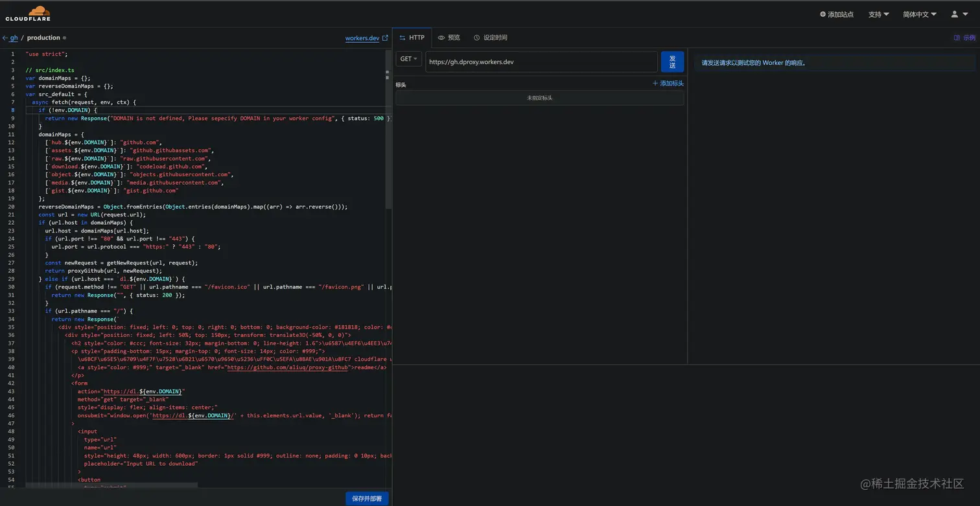
Task: Click the 标头 headers label
Action: 401,85
